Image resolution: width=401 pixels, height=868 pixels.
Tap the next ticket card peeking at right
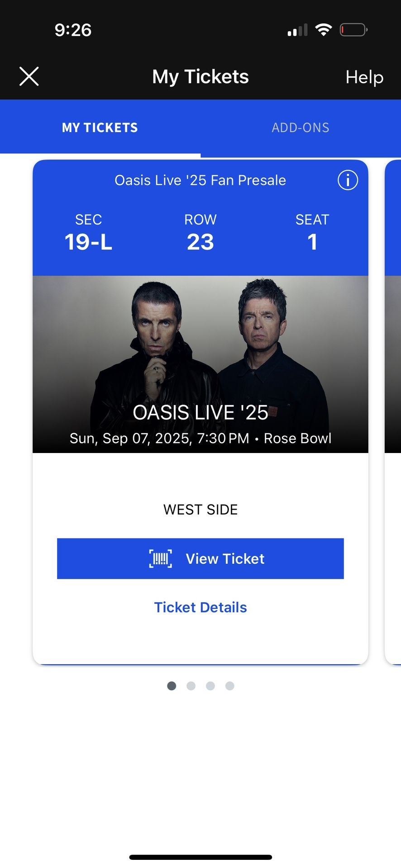tap(393, 407)
